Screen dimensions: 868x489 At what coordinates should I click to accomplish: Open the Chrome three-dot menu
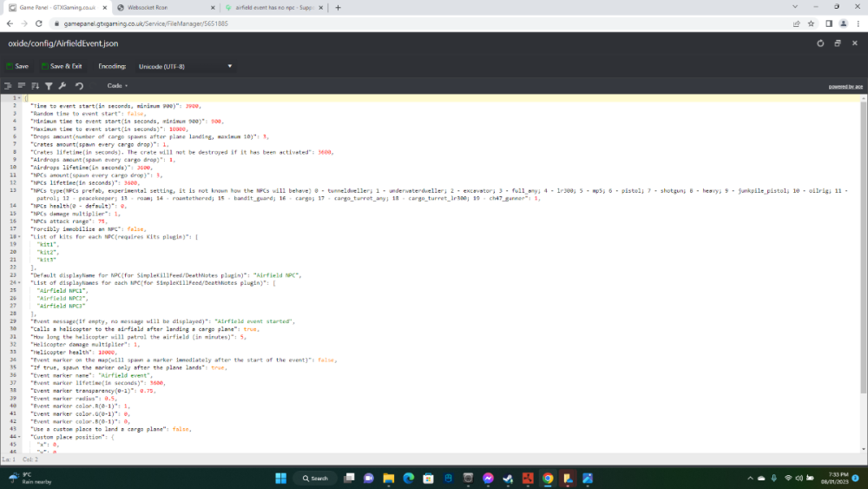[x=858, y=23]
